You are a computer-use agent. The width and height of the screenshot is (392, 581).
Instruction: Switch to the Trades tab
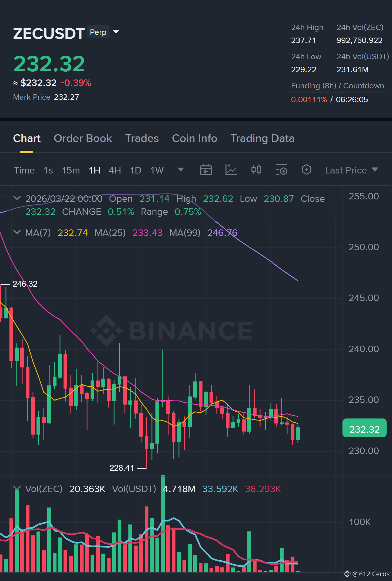click(142, 138)
